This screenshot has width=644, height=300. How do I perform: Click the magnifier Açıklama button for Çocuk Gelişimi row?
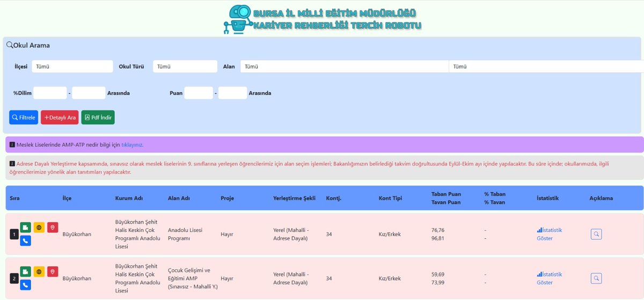(x=596, y=278)
